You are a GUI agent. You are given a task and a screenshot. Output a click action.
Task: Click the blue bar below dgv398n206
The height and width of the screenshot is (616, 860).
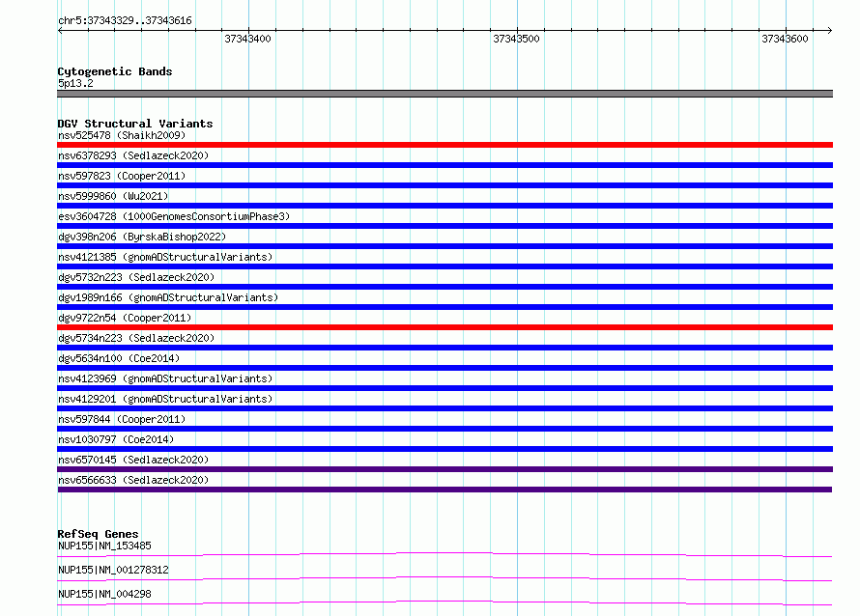click(444, 246)
